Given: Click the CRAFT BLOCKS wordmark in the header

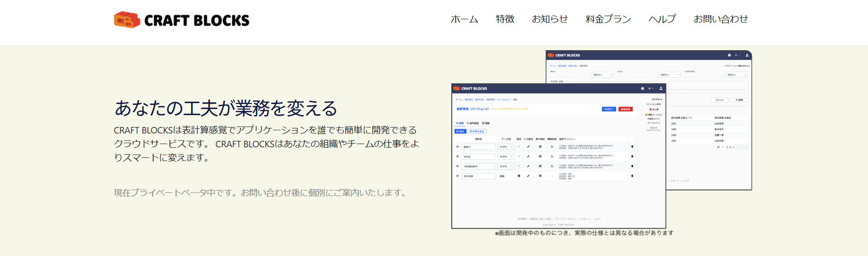Looking at the screenshot, I should [197, 21].
